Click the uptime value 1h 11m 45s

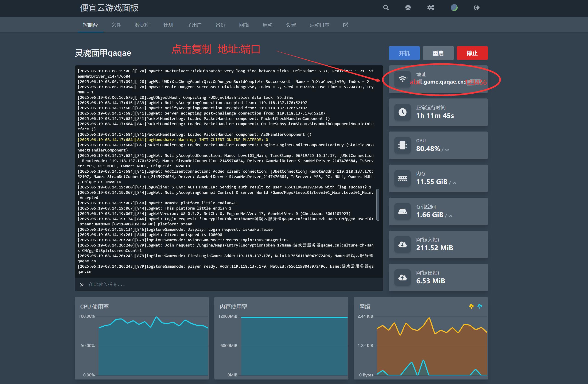click(435, 116)
